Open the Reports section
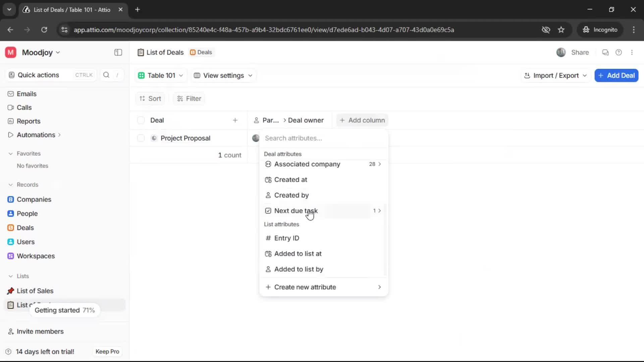 coord(28,121)
